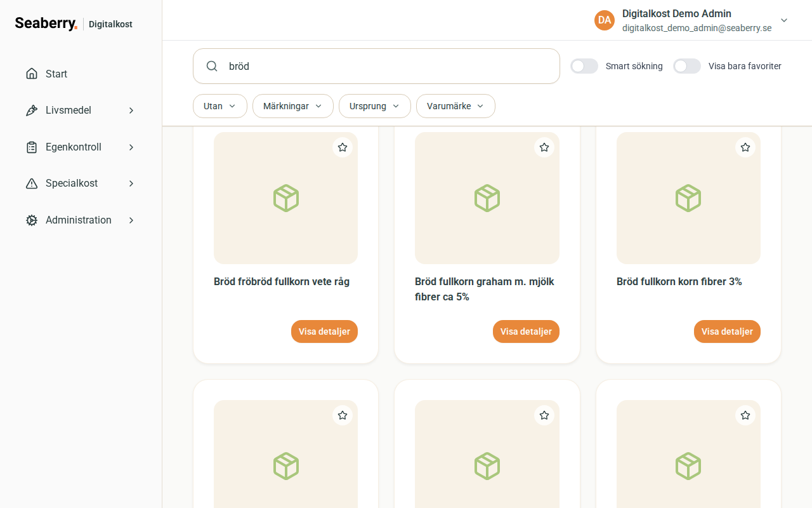
Task: Star the Bröd fullkorn graham m. mjölk card
Action: (x=544, y=147)
